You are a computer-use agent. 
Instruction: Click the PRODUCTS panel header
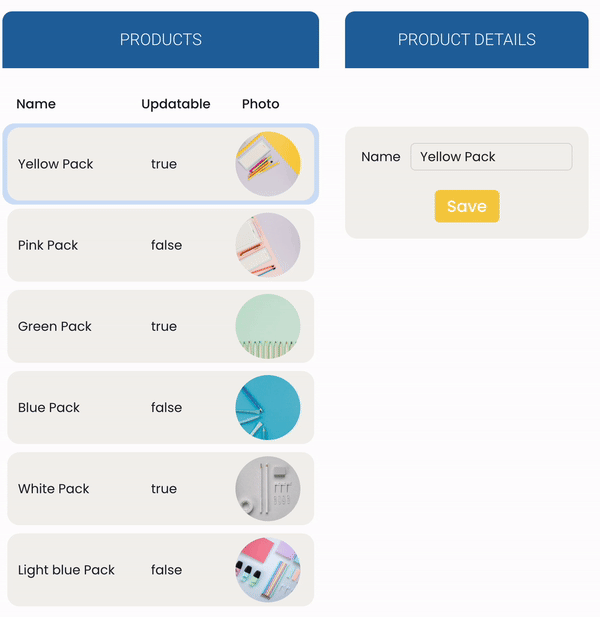point(161,40)
